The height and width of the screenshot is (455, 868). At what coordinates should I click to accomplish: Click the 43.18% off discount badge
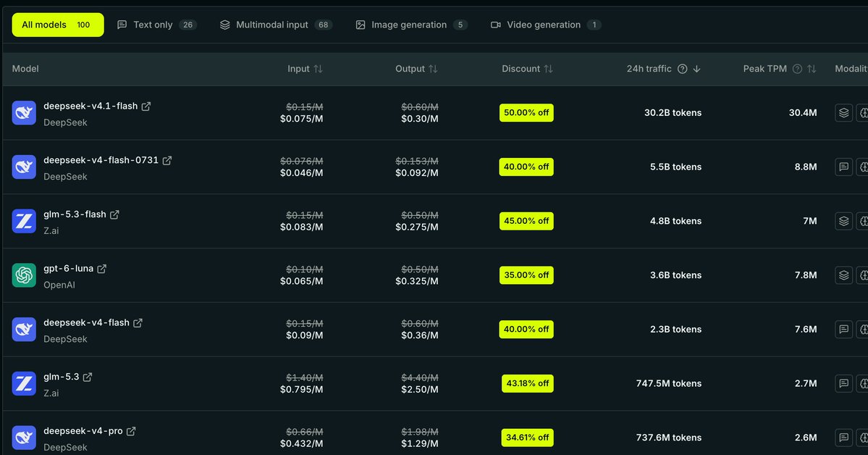(528, 383)
